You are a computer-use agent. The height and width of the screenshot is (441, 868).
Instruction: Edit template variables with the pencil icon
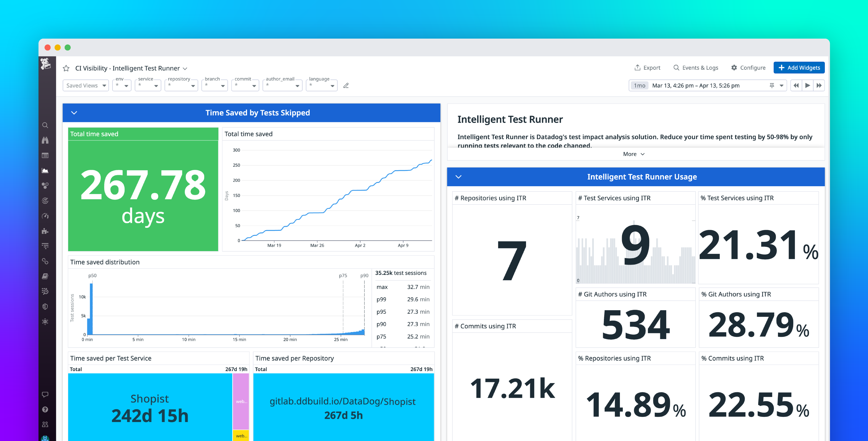[346, 85]
